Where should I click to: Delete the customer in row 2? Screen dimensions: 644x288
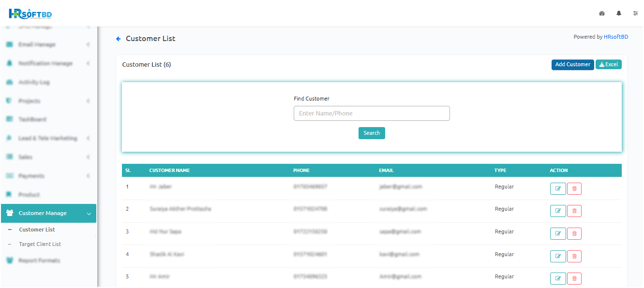click(x=574, y=211)
